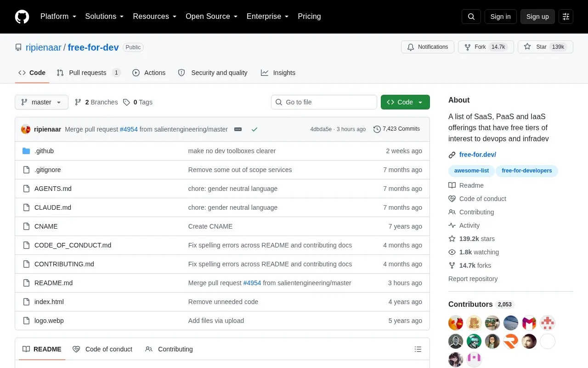The image size is (588, 368).
Task: Open the Pricing link
Action: tap(309, 17)
